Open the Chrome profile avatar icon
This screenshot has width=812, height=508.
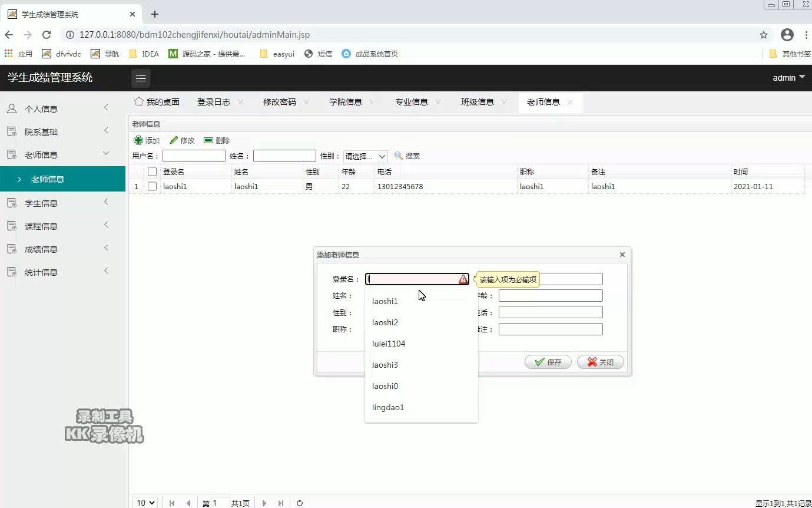click(x=787, y=35)
